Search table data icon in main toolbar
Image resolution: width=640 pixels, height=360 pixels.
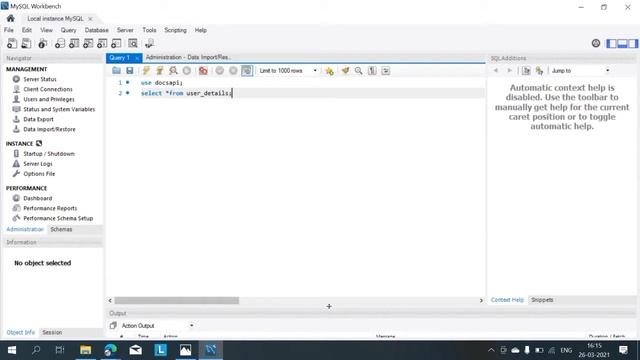(133, 43)
